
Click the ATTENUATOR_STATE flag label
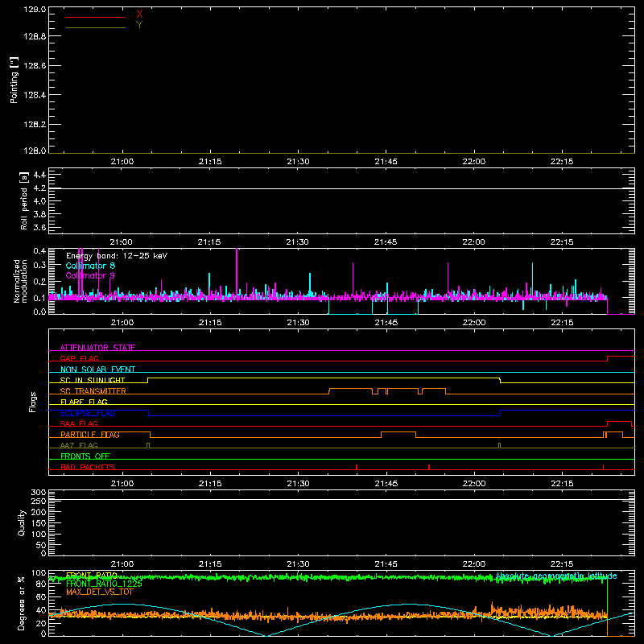[97, 348]
